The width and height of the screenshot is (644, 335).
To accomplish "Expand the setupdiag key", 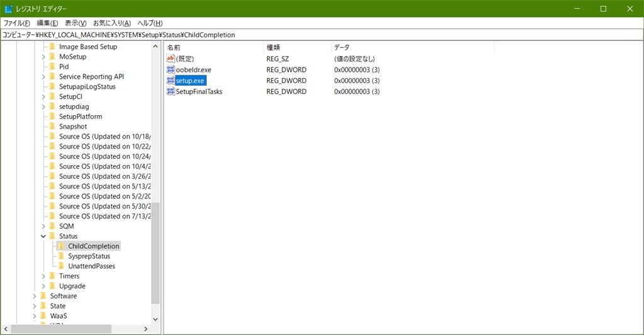I will [x=43, y=106].
